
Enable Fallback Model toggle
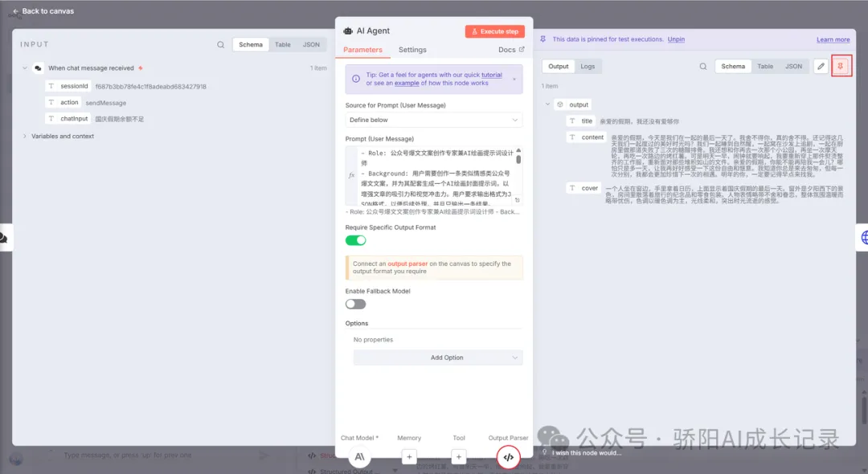(x=355, y=304)
